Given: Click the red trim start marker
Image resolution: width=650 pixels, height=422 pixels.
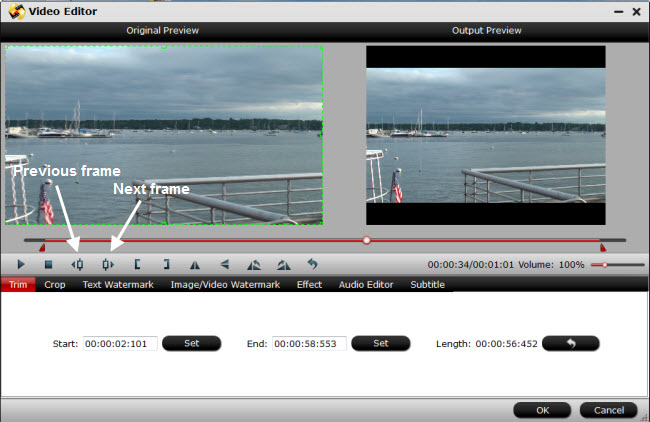Looking at the screenshot, I should pos(42,247).
